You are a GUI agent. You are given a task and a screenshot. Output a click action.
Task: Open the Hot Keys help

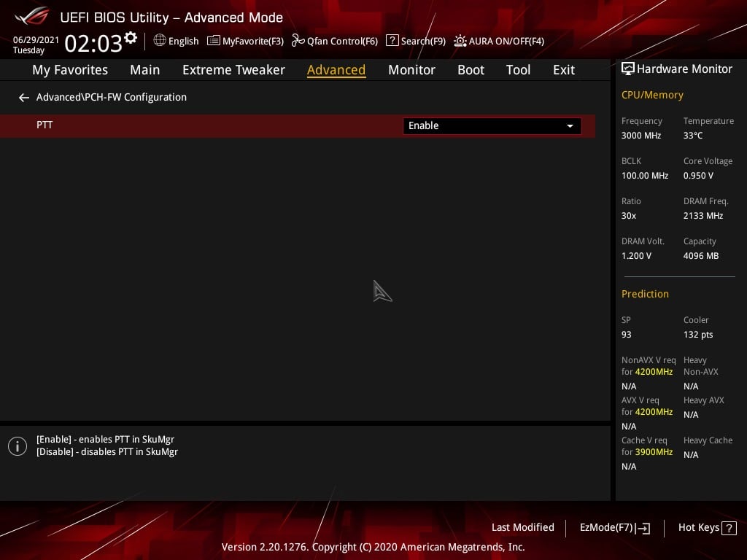pyautogui.click(x=705, y=527)
